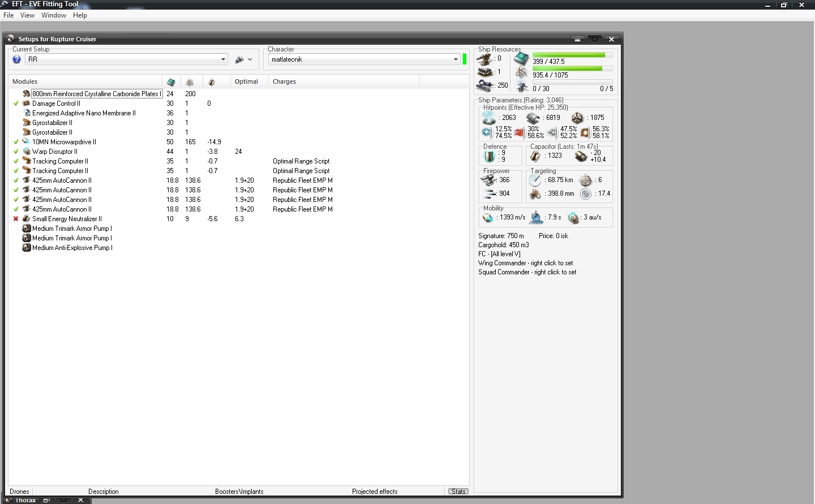Click the drone bay icon in Ship Resources
The width and height of the screenshot is (815, 504).
(522, 87)
